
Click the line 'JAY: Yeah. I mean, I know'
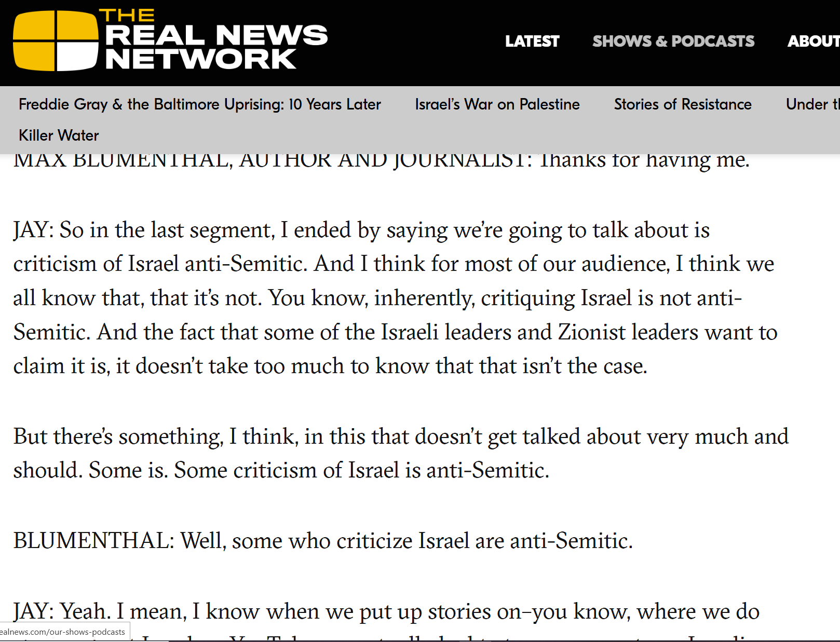click(x=386, y=611)
